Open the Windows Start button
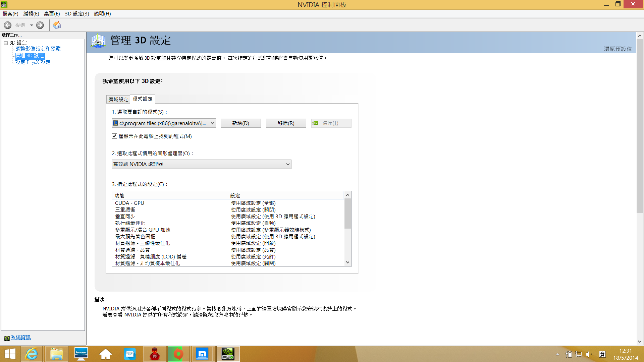The image size is (644, 362). click(10, 354)
